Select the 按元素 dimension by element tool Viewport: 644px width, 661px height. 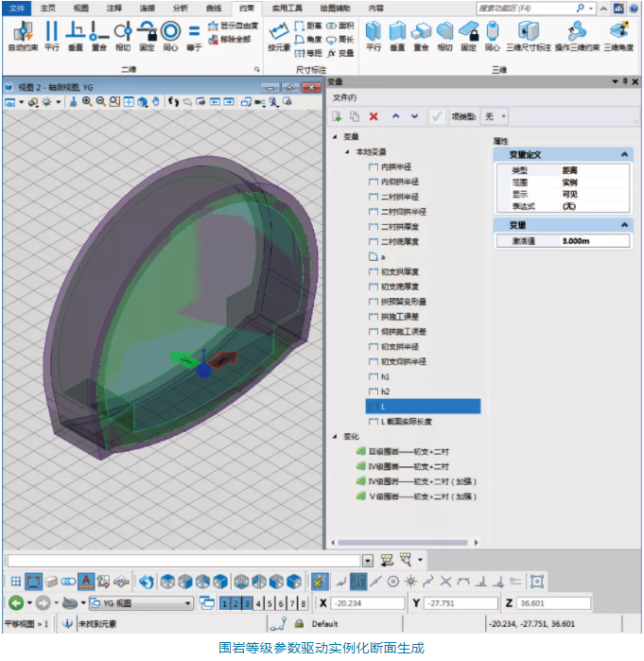279,37
